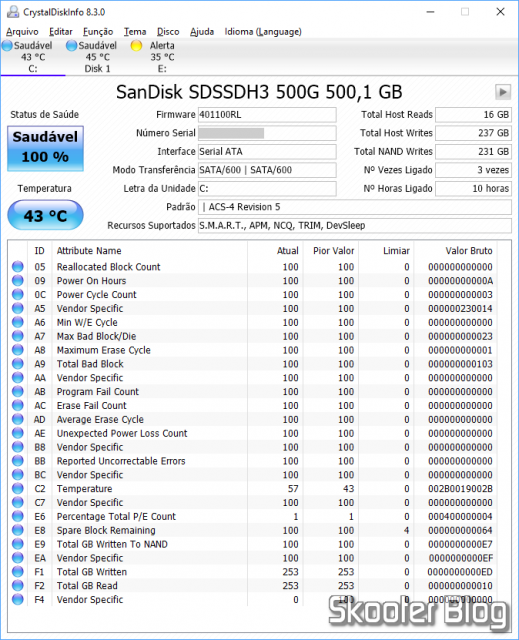Viewport: 519px width, 640px height.
Task: Select the E: drive with Alerta status
Action: click(162, 57)
